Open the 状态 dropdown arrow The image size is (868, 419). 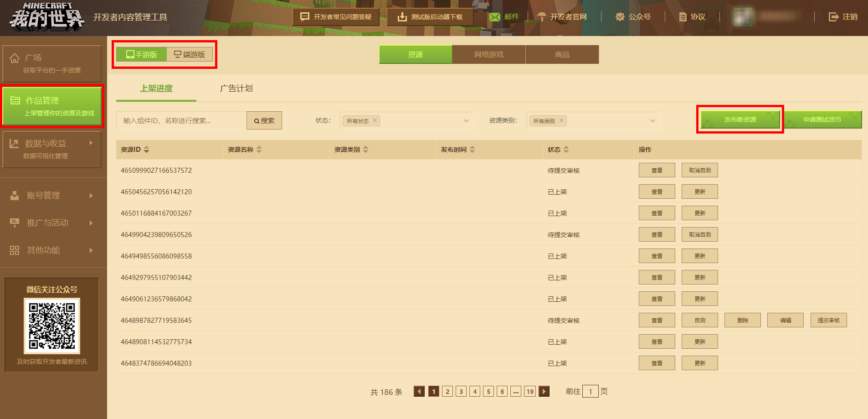click(x=466, y=121)
